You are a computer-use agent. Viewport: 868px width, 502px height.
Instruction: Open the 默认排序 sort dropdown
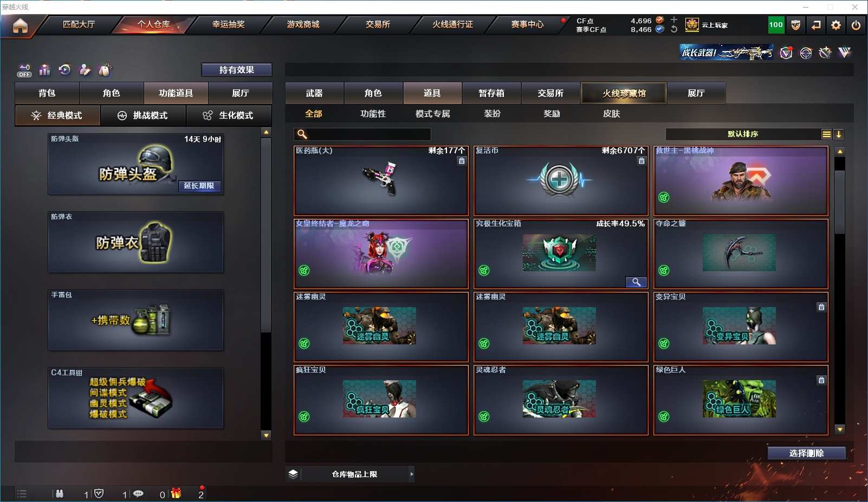click(743, 134)
